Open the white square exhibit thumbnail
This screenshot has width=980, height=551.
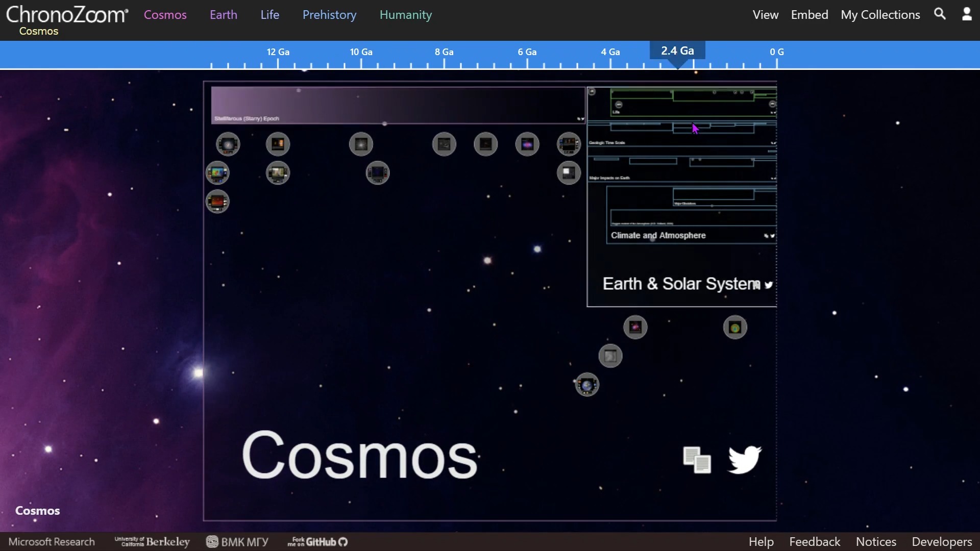[x=569, y=173]
